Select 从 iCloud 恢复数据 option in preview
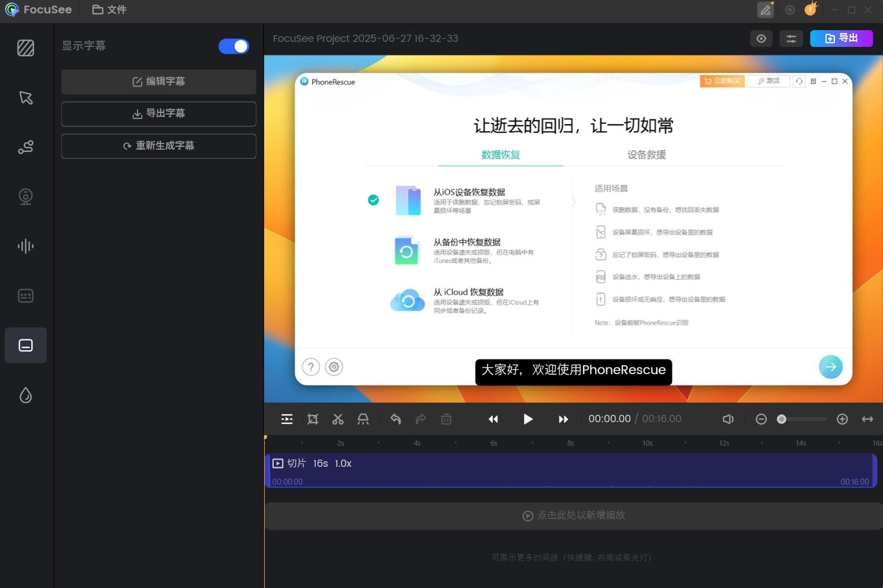The image size is (883, 588). point(468,292)
